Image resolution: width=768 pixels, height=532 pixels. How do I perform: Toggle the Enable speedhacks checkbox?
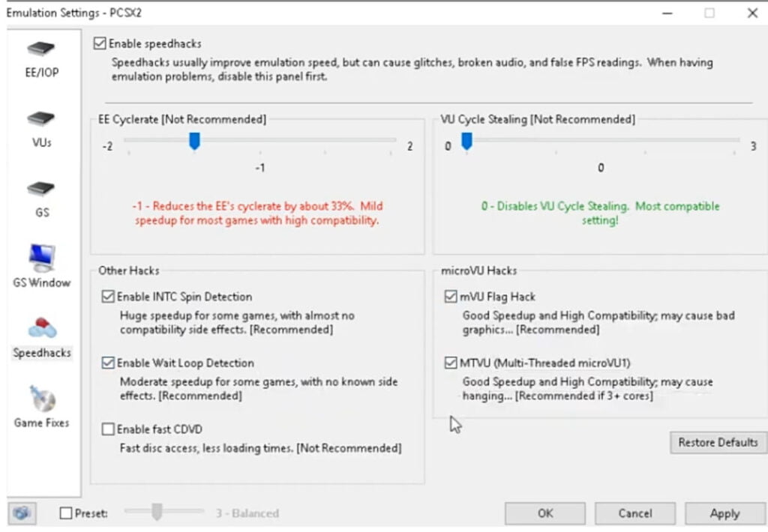coord(100,43)
